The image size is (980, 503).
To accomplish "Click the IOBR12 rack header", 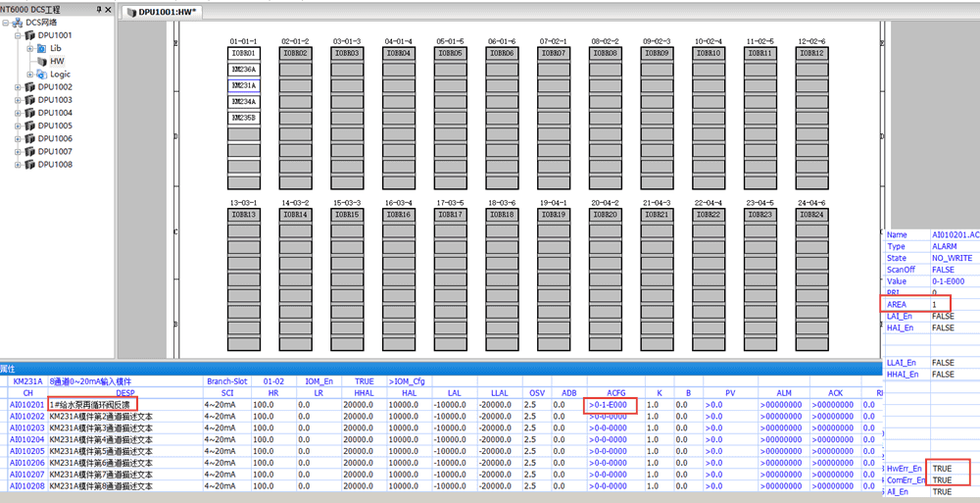I will click(813, 53).
